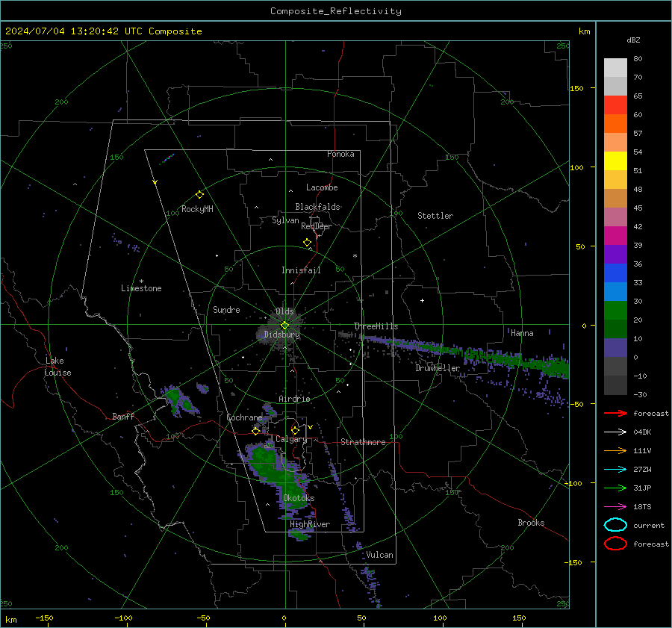Image resolution: width=672 pixels, height=628 pixels.
Task: Click the cyan current ellipse in legend
Action: point(615,525)
